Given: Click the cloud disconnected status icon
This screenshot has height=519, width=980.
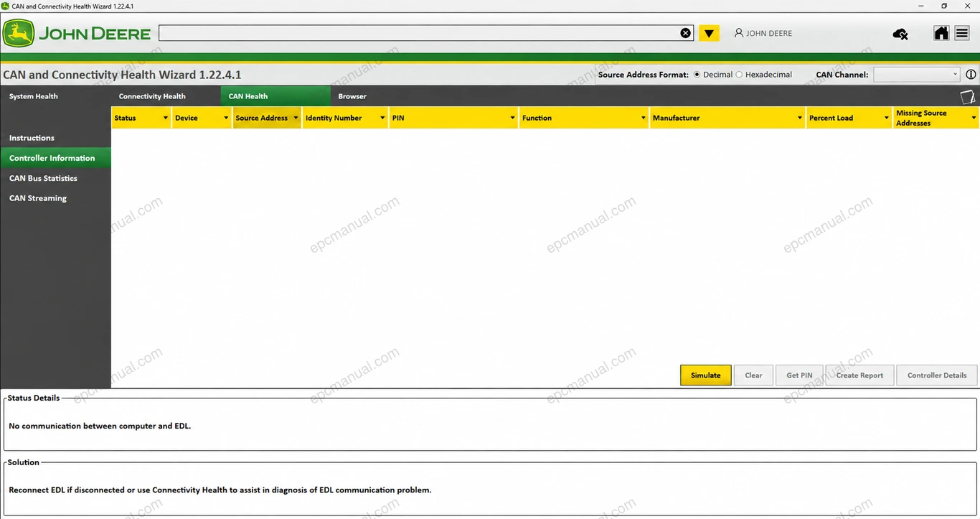Looking at the screenshot, I should [900, 34].
